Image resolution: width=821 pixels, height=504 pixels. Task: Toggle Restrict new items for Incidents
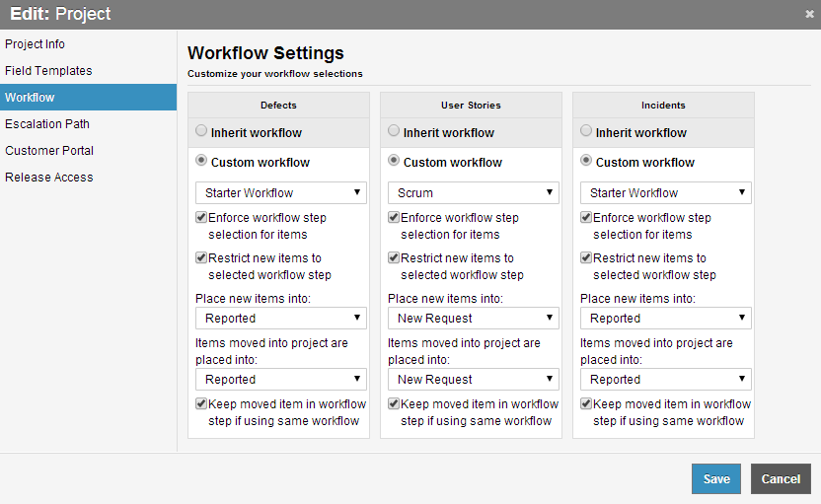(x=586, y=257)
